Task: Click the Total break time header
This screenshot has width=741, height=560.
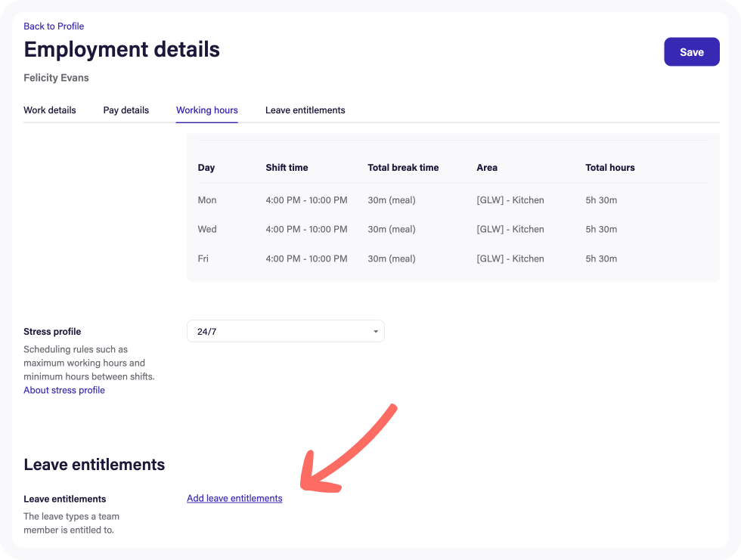Action: tap(403, 168)
